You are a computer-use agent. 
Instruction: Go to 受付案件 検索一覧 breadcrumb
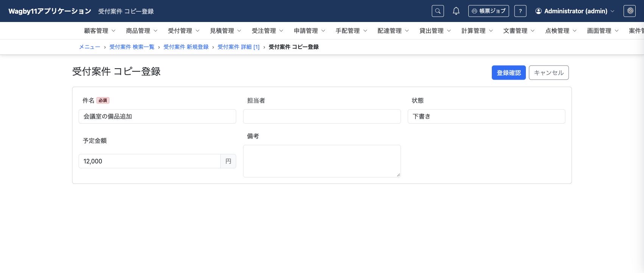[132, 47]
